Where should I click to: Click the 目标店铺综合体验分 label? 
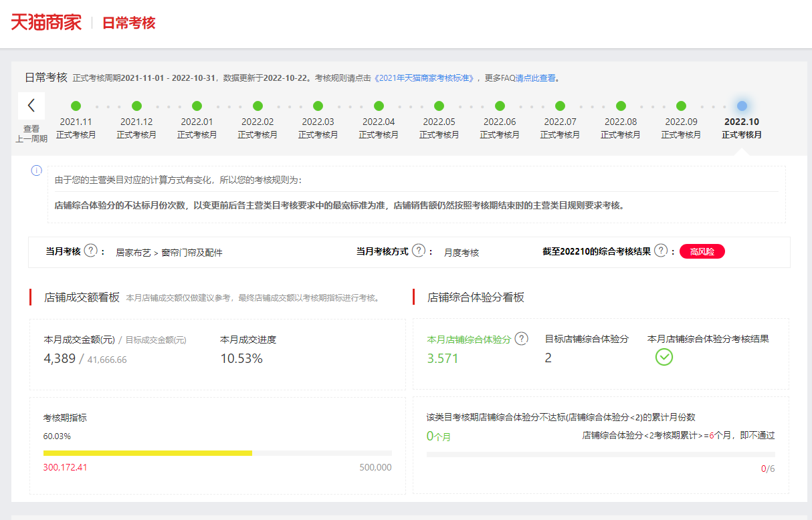(x=587, y=339)
